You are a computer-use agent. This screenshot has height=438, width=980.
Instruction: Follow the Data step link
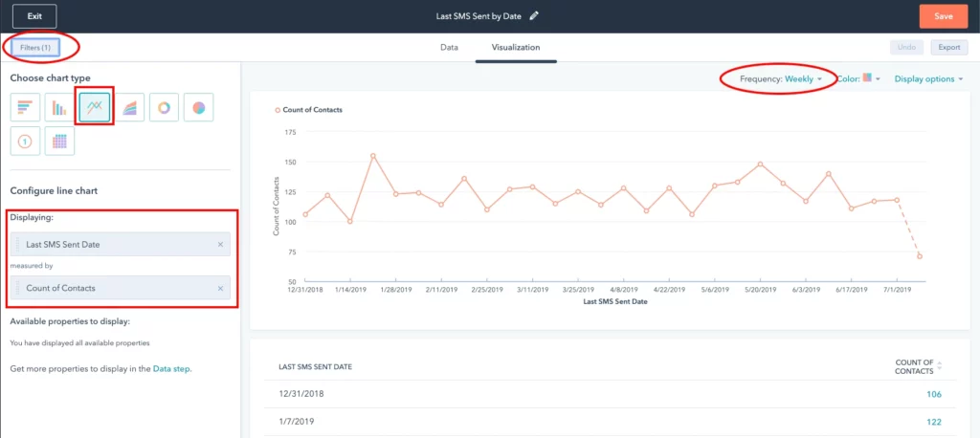(172, 369)
